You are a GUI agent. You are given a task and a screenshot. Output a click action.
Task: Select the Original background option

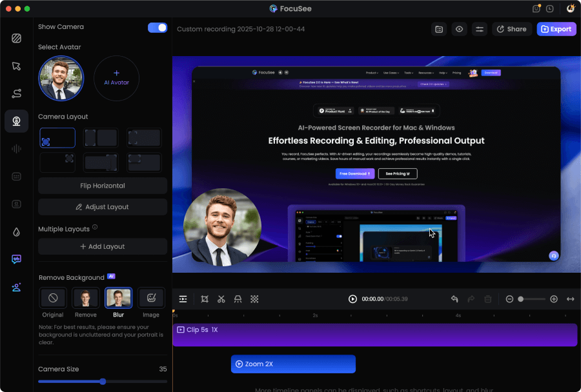point(53,298)
